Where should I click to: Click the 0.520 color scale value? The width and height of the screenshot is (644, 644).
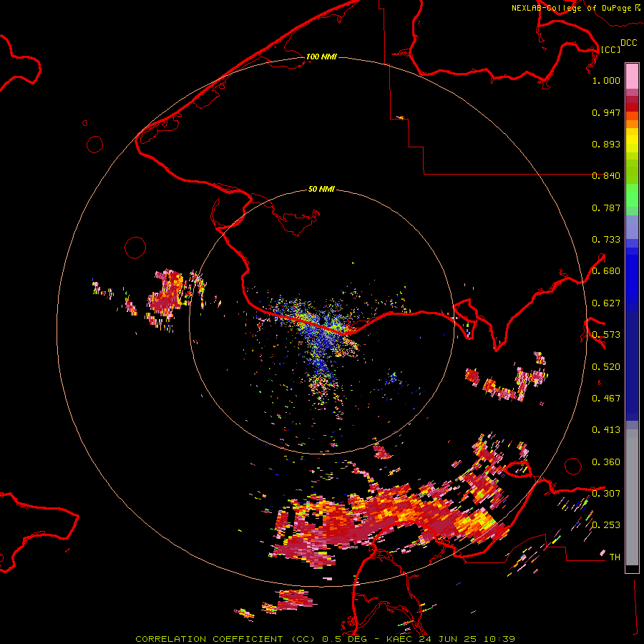point(606,367)
